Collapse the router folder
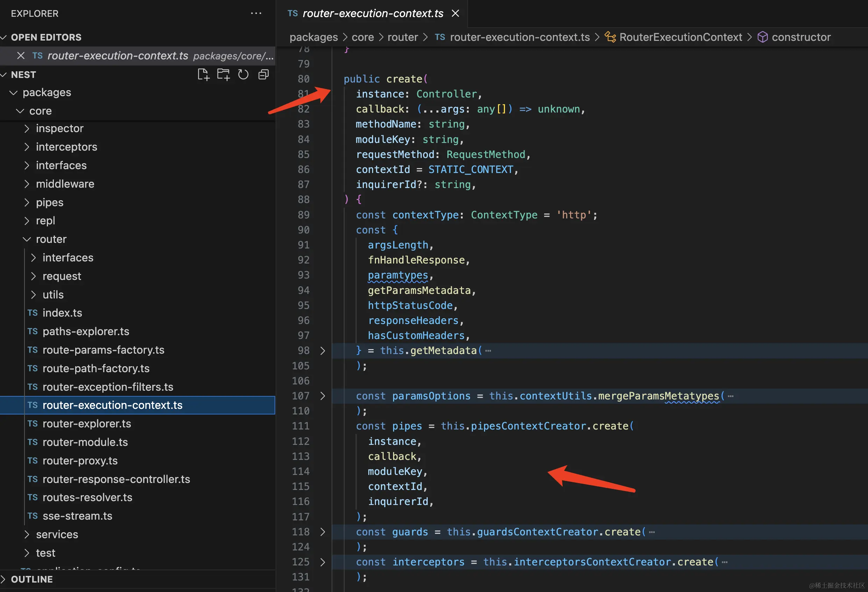Viewport: 868px width, 592px height. point(27,239)
